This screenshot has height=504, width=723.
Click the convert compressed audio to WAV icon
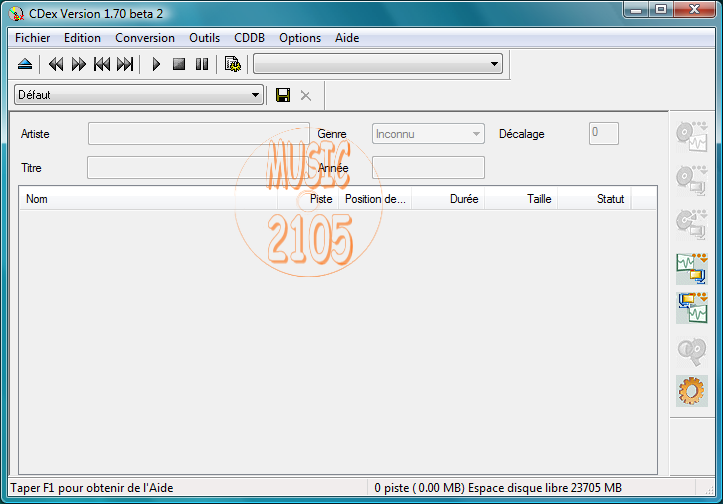pos(692,308)
